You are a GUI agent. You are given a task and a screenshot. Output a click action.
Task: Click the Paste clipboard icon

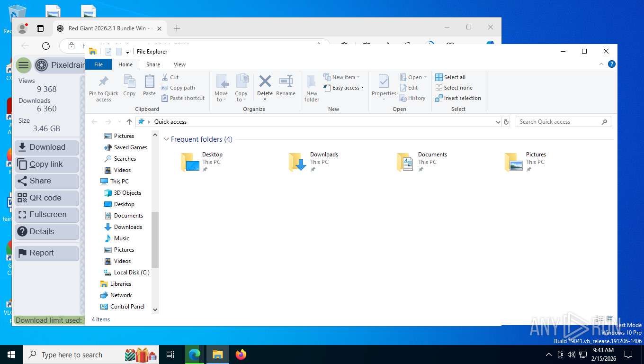(x=149, y=85)
